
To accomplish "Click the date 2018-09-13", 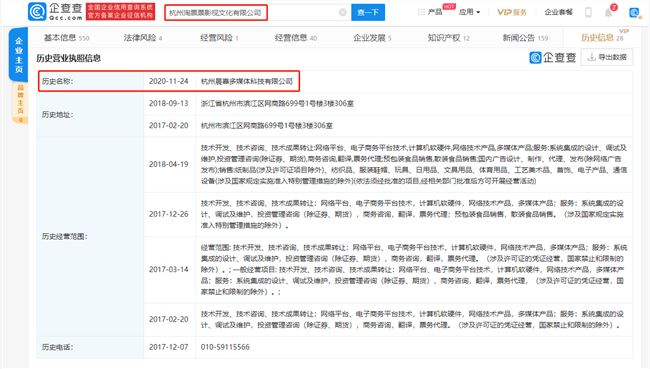I will 169,103.
